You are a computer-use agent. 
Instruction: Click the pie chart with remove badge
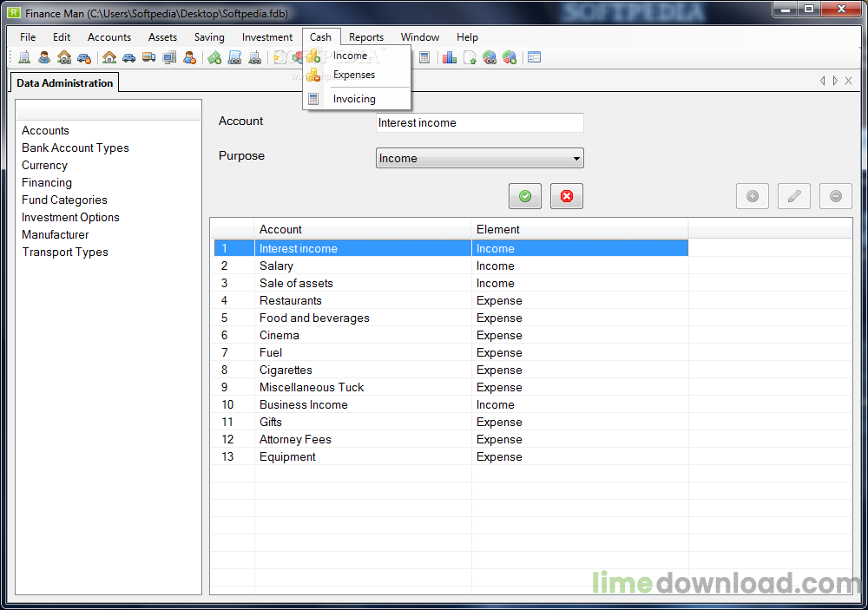tap(490, 57)
